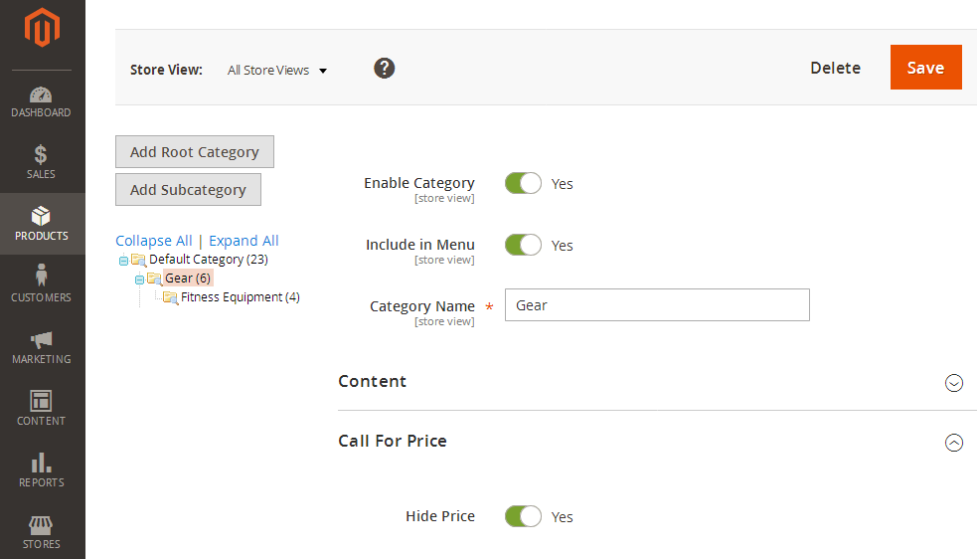980x559 pixels.
Task: Toggle the Include in Menu switch
Action: pos(523,245)
